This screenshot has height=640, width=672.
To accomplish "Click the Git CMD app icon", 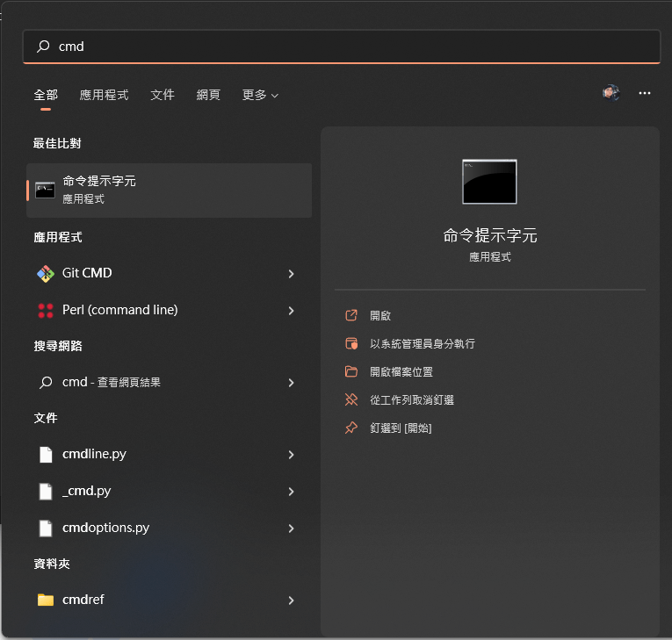I will click(x=46, y=273).
